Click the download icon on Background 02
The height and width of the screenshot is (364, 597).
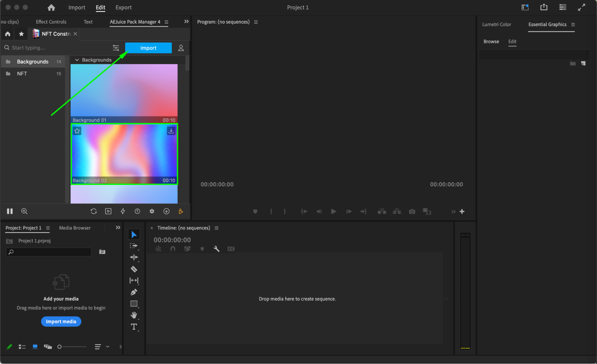click(x=171, y=131)
